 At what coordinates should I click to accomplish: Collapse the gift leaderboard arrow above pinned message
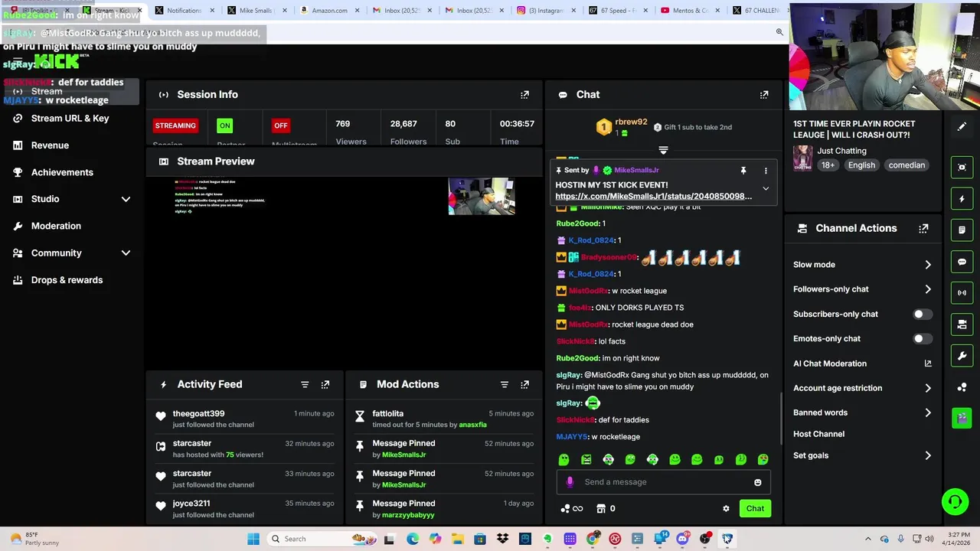point(663,151)
